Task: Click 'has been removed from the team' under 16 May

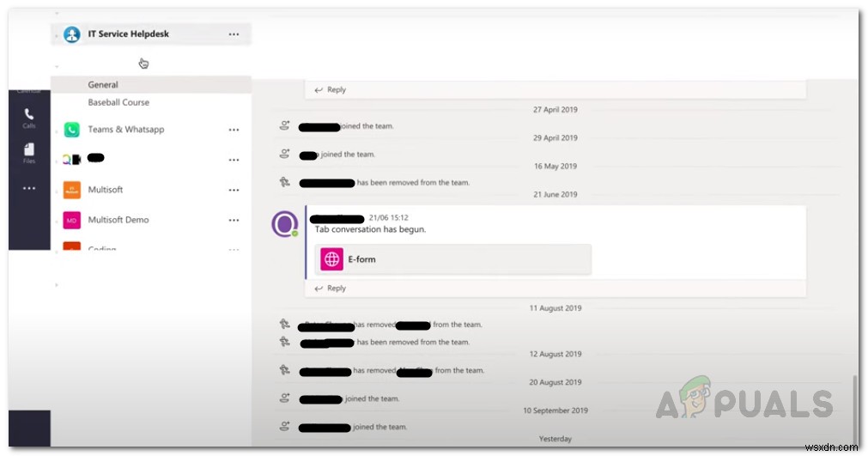Action: (413, 183)
